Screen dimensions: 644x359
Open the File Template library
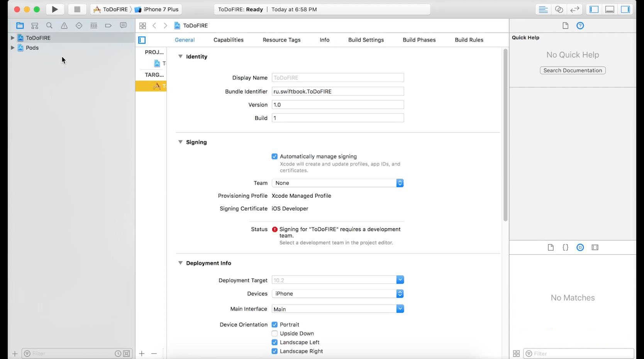[551, 247]
